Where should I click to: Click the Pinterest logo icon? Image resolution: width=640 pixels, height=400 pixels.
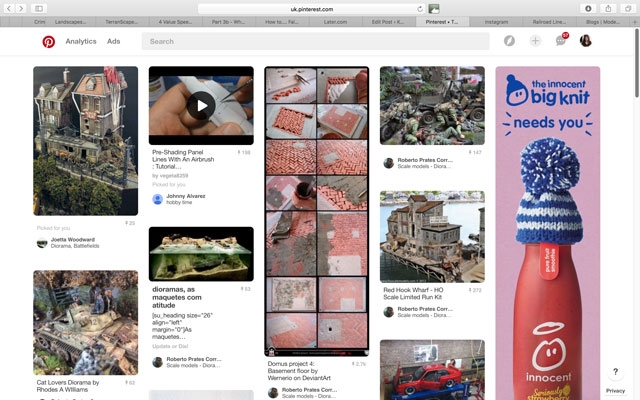tap(49, 42)
